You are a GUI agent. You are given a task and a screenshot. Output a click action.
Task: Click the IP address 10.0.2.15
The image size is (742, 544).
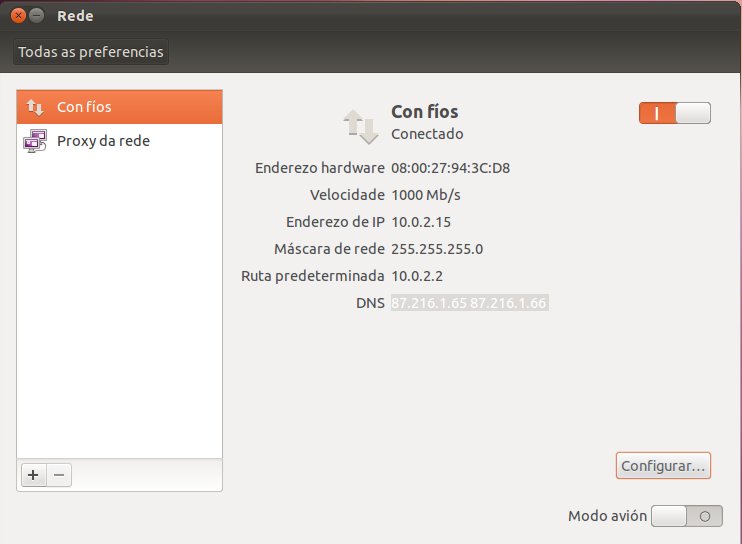[421, 222]
